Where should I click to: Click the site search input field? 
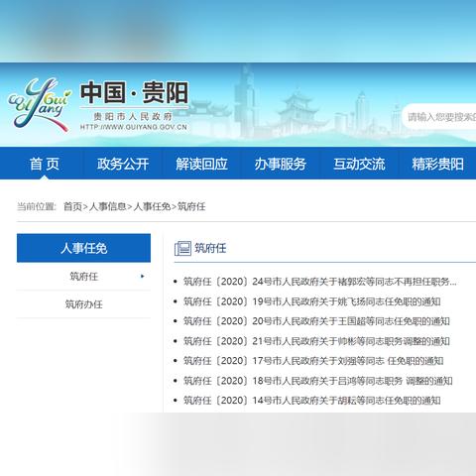pos(439,117)
